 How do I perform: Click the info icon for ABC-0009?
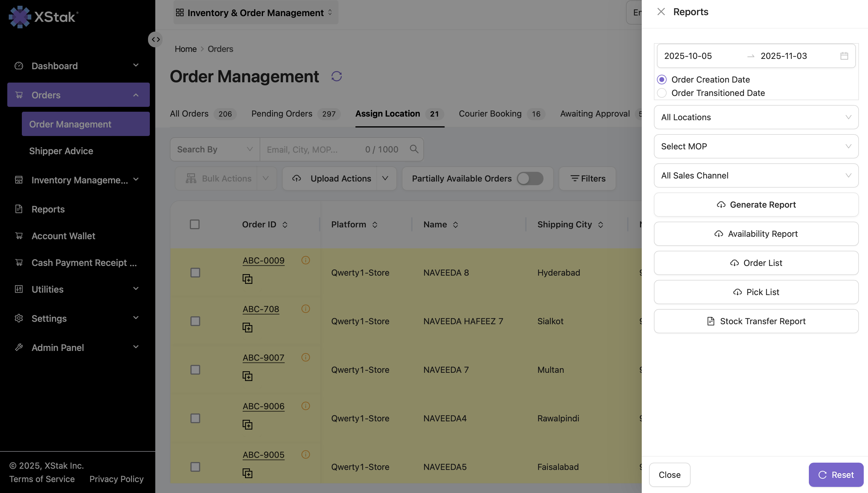(x=305, y=260)
